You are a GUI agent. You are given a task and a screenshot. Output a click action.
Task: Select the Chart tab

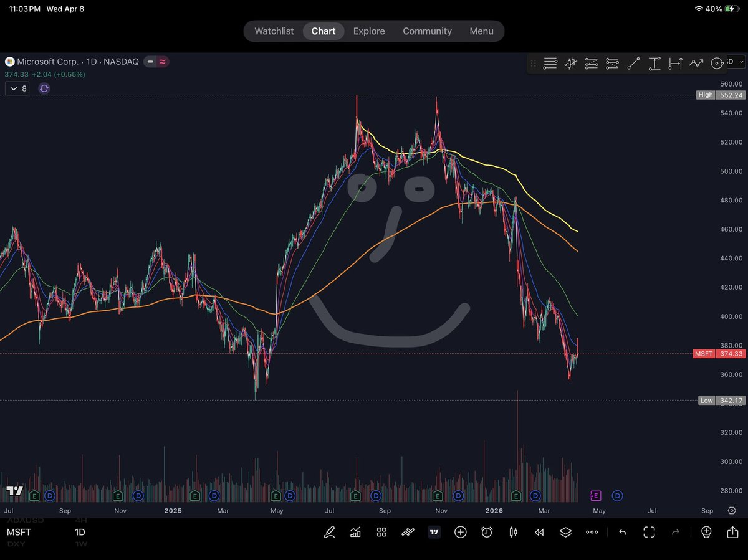[324, 31]
